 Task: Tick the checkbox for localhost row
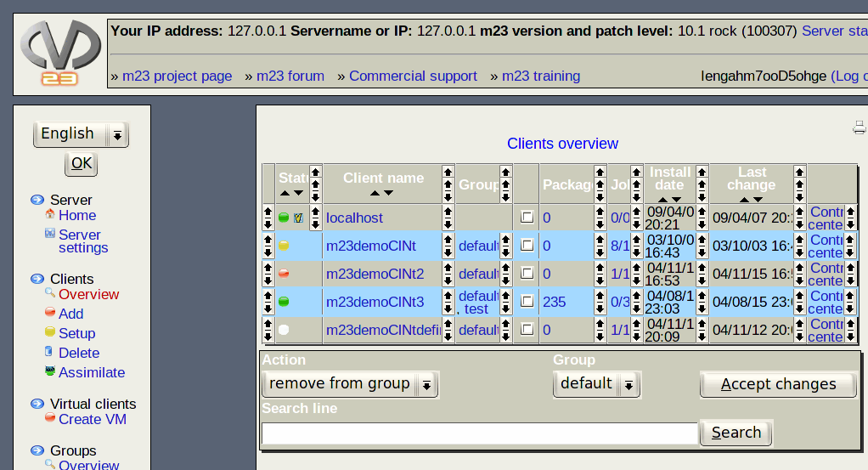[x=527, y=218]
